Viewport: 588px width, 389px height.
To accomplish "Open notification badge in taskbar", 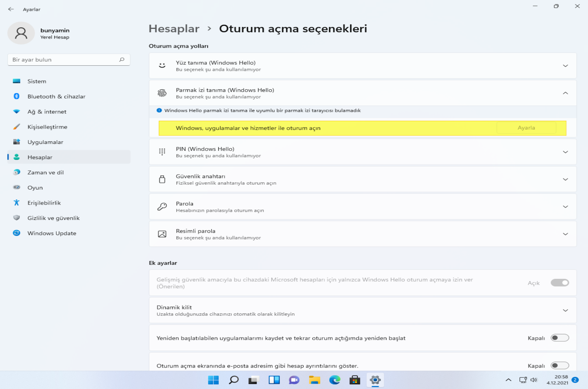I will (575, 380).
